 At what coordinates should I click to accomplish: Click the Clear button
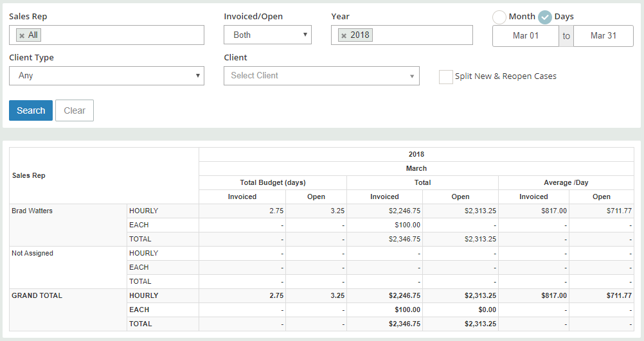click(x=75, y=110)
